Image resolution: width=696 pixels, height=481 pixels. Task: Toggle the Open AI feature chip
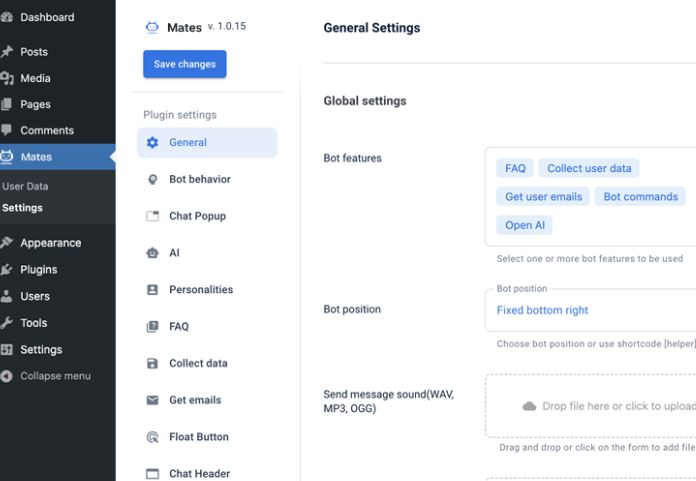[524, 225]
